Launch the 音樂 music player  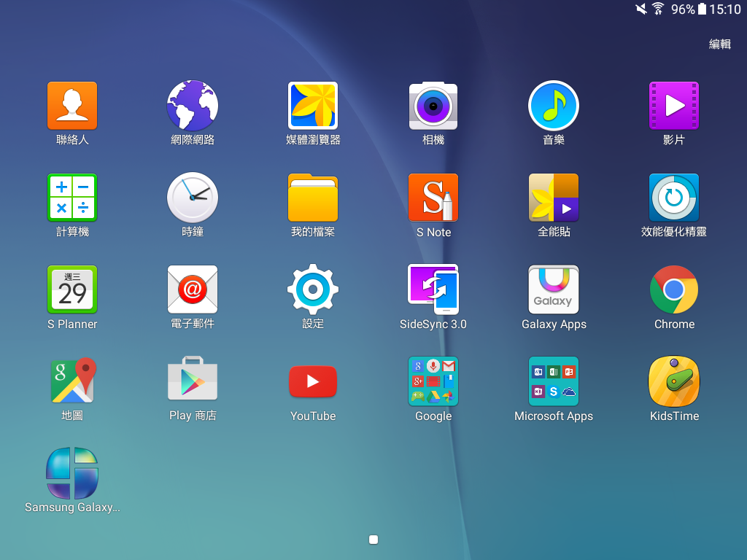tap(554, 106)
